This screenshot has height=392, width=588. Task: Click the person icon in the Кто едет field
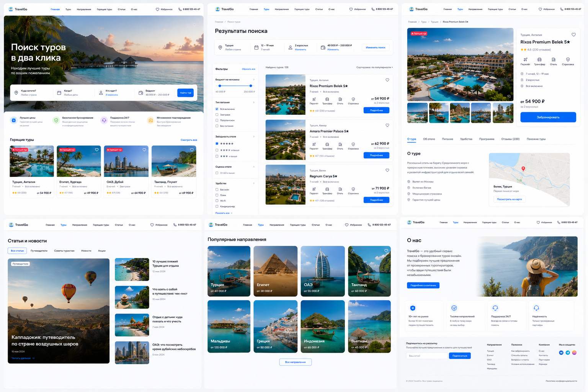click(x=101, y=93)
